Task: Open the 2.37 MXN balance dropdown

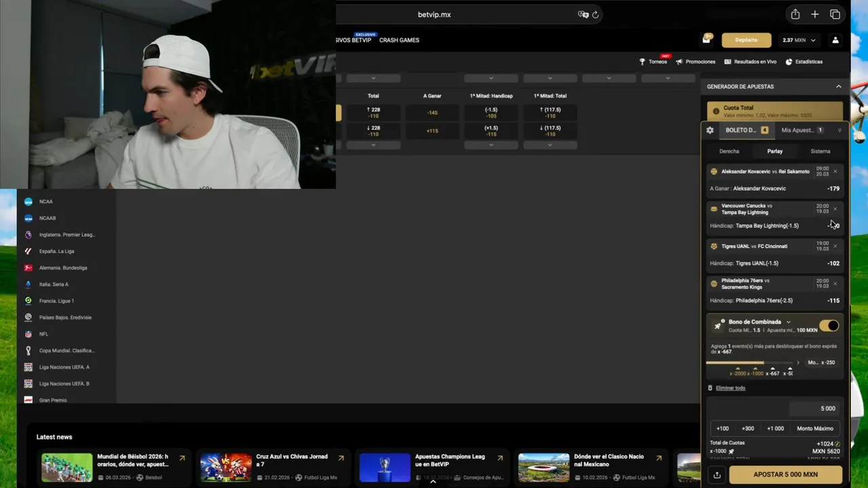Action: [799, 40]
